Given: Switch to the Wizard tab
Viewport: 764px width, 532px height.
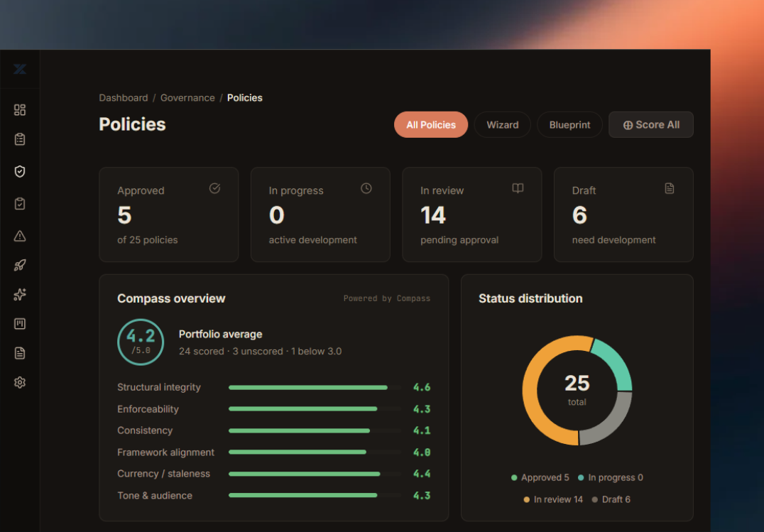Looking at the screenshot, I should (502, 125).
